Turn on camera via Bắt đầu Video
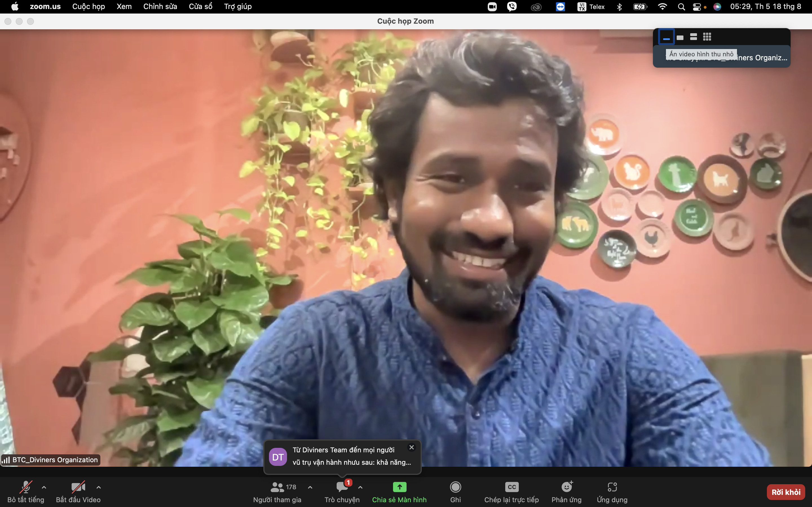The image size is (812, 507). pyautogui.click(x=78, y=488)
